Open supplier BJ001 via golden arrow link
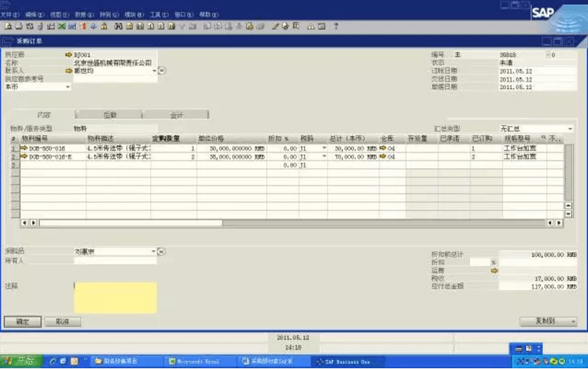588x369 pixels. coord(69,55)
